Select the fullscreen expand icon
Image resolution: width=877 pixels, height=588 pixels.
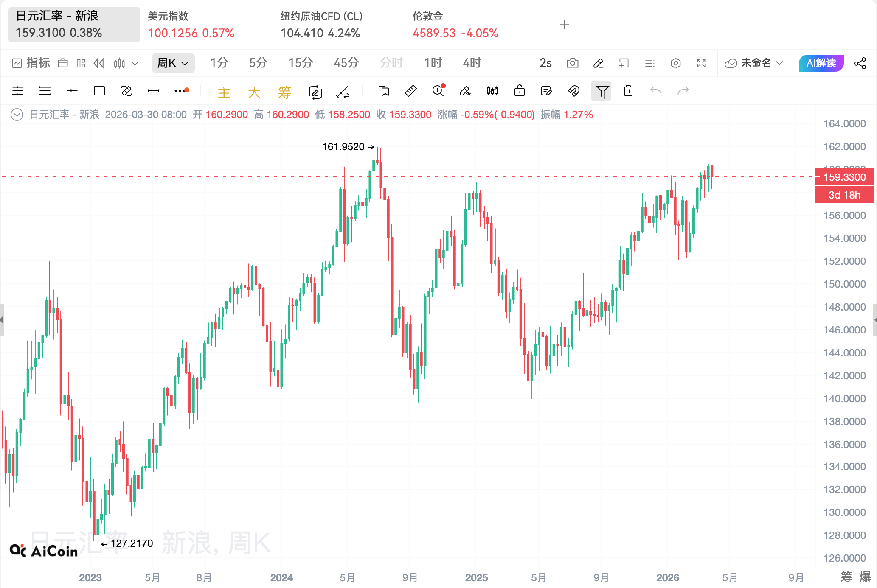(x=701, y=63)
